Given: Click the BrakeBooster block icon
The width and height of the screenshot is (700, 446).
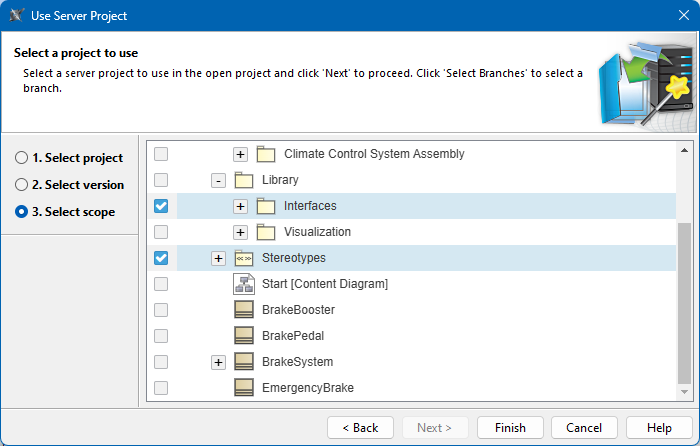Looking at the screenshot, I should pyautogui.click(x=244, y=310).
